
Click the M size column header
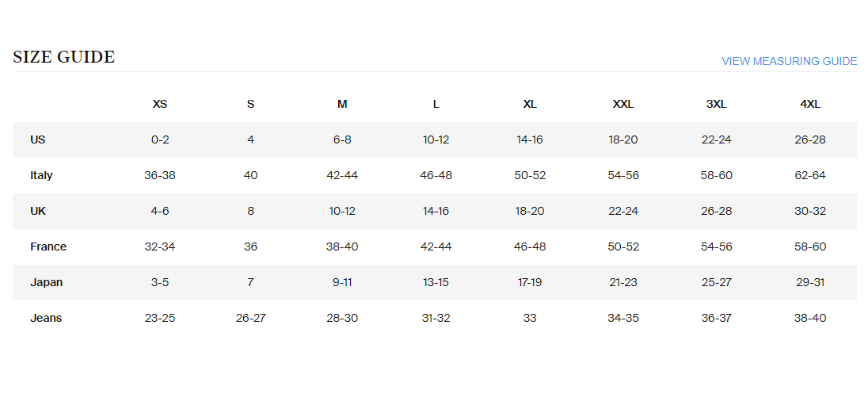[x=342, y=104]
